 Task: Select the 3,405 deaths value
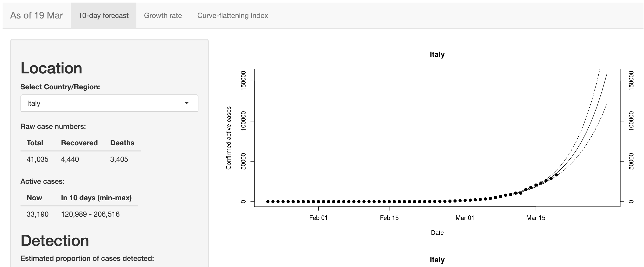coord(119,159)
